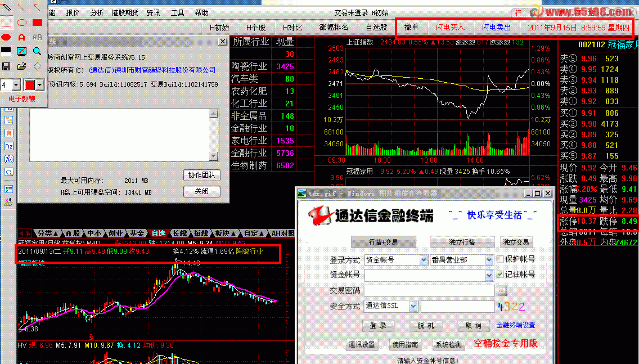Open the 工具 menu
This screenshot has height=364, width=639.
pos(177,12)
